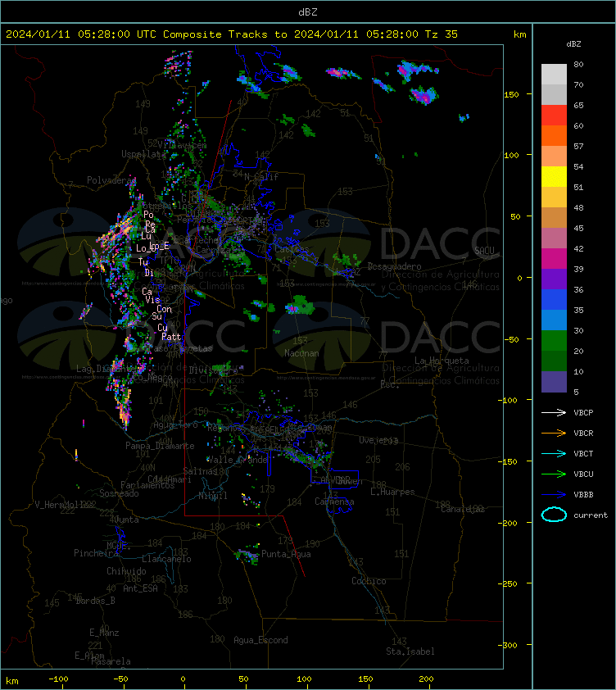The height and width of the screenshot is (690, 616).
Task: Click the -100 km mark on horizontal axis
Action: (x=58, y=679)
